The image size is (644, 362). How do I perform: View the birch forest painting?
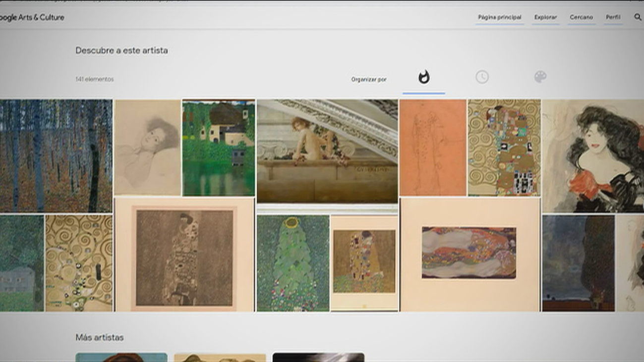coord(55,149)
